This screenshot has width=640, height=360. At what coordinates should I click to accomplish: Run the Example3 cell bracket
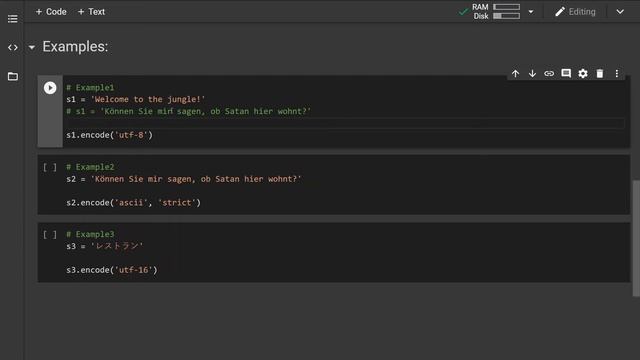pos(50,235)
